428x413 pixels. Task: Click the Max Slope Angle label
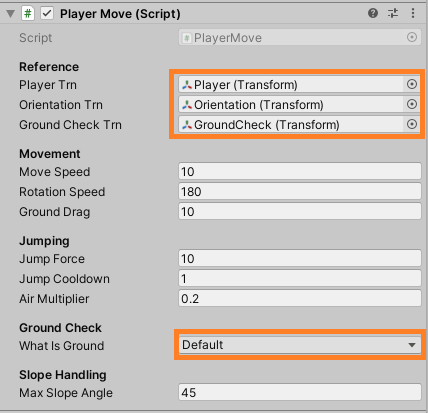click(x=66, y=393)
